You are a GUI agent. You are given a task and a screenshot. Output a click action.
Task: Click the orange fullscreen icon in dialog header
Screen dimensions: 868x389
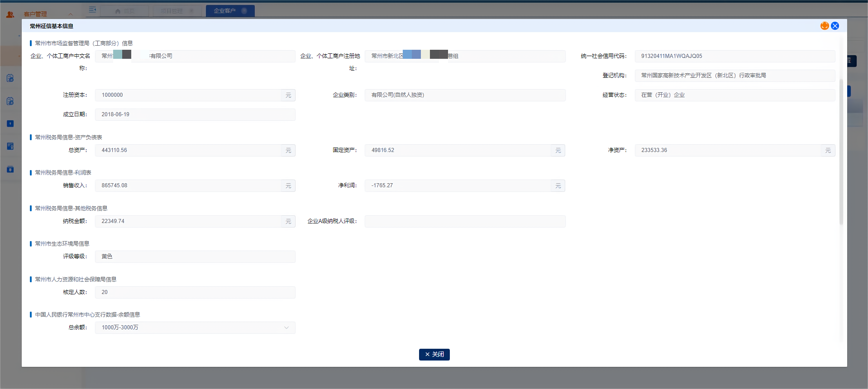click(824, 26)
